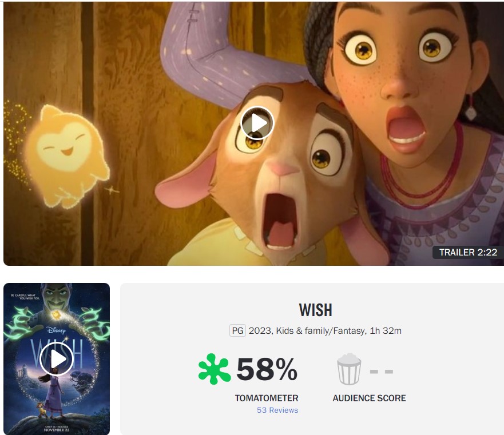The height and width of the screenshot is (435, 504).
Task: Click the 2023 release year text
Action: pos(260,330)
